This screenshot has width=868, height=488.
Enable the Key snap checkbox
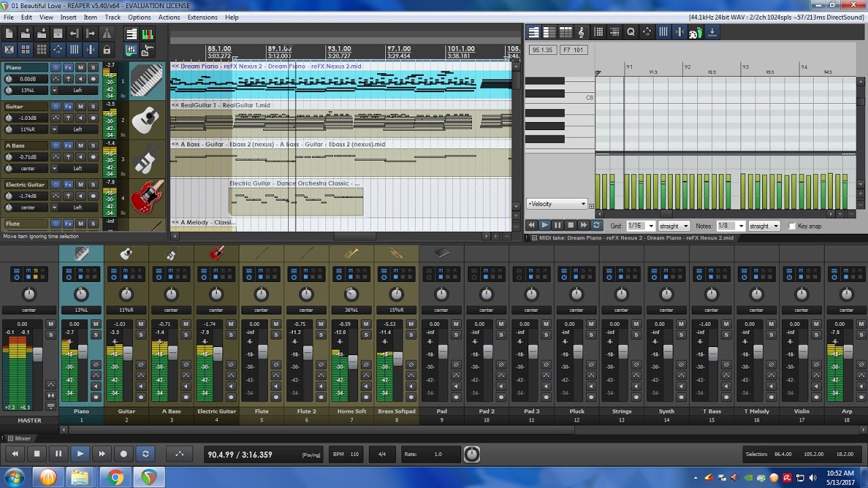791,226
